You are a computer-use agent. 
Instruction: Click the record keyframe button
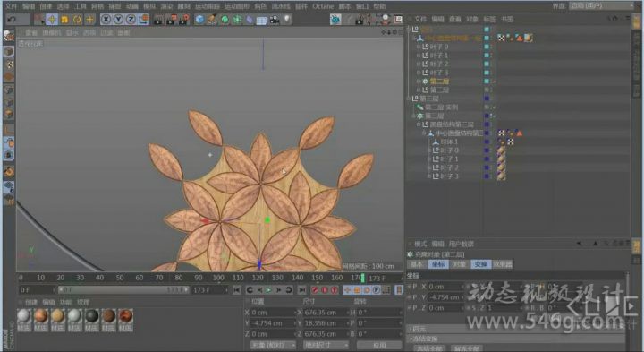coord(315,290)
